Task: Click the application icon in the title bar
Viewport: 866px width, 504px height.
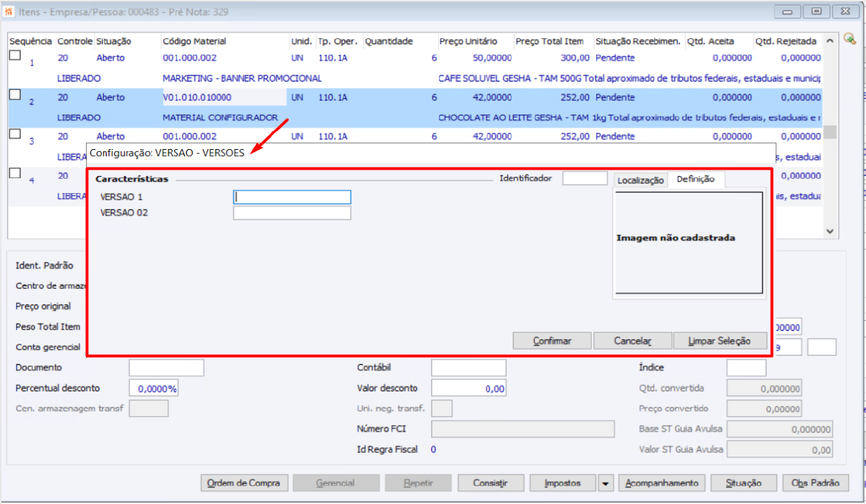Action: 9,12
